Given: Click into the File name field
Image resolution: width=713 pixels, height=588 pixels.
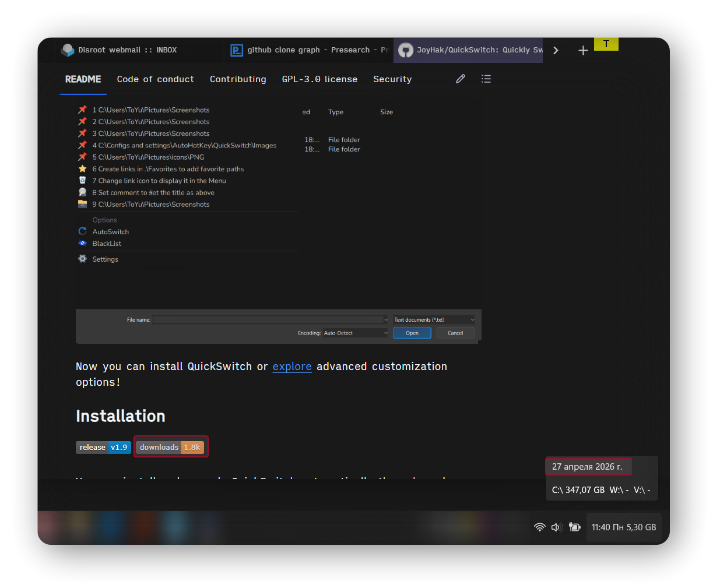Looking at the screenshot, I should point(268,319).
